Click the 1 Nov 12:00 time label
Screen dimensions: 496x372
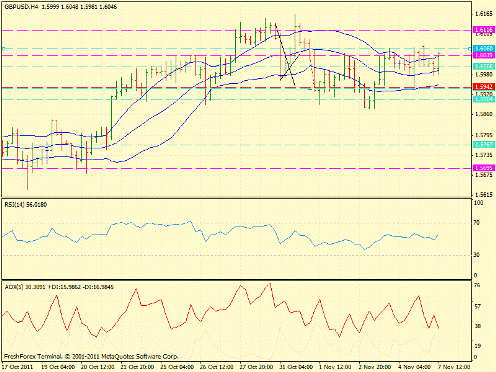pos(336,367)
